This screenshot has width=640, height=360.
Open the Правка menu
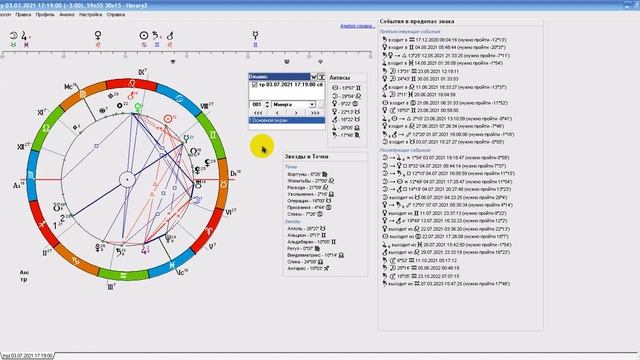pyautogui.click(x=23, y=15)
